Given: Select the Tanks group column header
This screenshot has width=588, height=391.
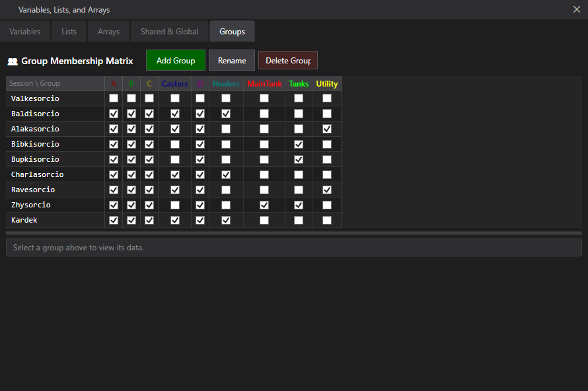Looking at the screenshot, I should (299, 84).
